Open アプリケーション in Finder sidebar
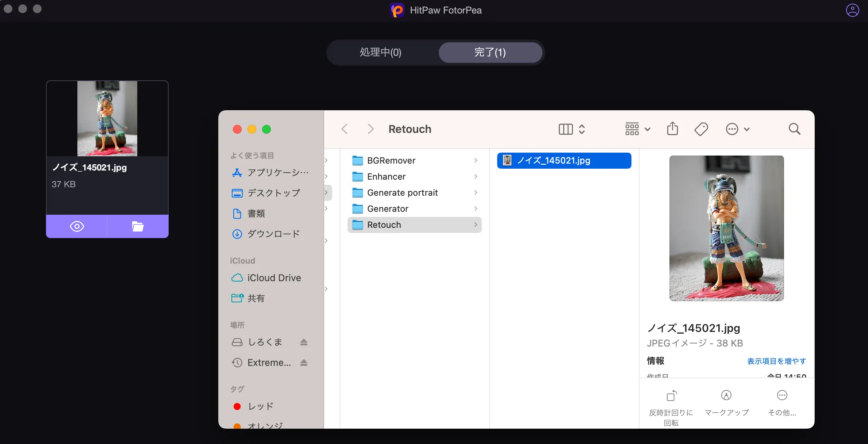The image size is (868, 444). 270,172
